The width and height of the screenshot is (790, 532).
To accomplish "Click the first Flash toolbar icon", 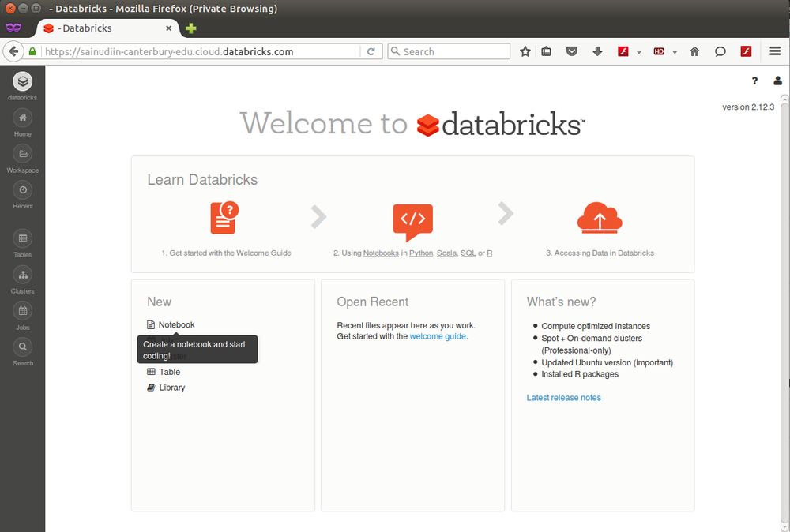I will (623, 51).
